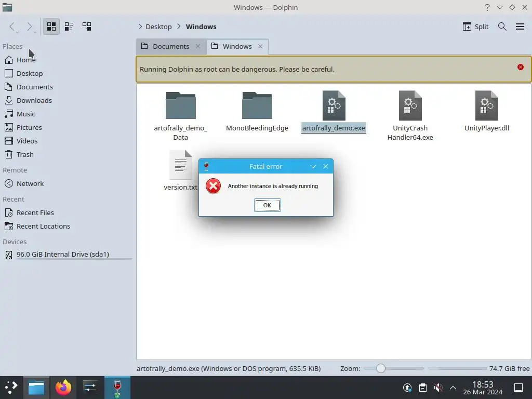Close the Fatal error dialog
Screen dimensions: 532x399
(326, 167)
